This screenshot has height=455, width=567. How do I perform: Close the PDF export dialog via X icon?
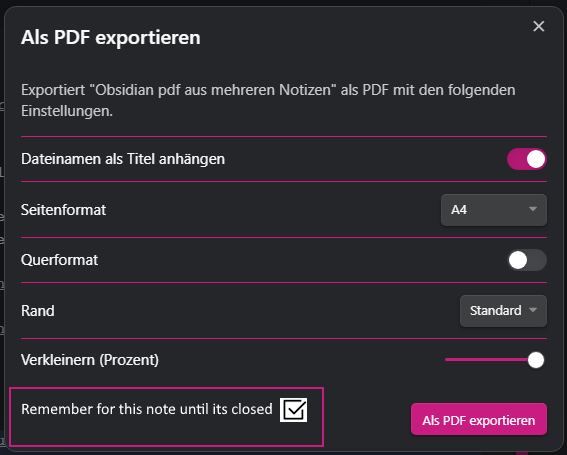coord(538,26)
